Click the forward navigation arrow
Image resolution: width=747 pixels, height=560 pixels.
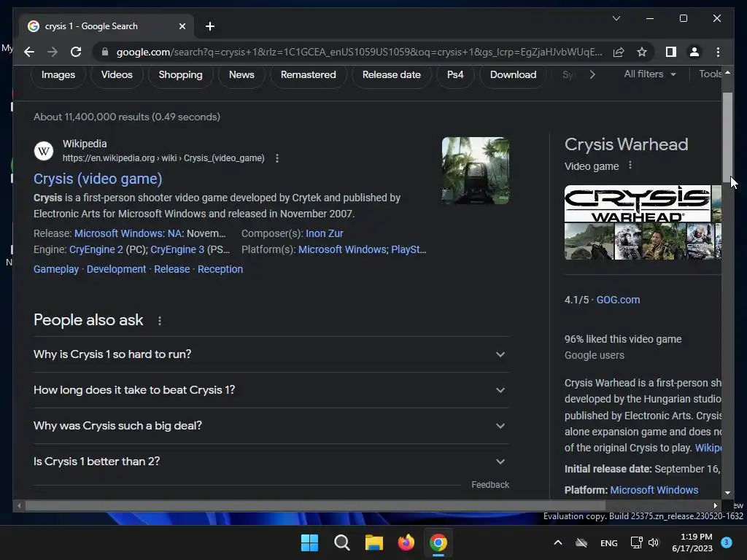[53, 52]
